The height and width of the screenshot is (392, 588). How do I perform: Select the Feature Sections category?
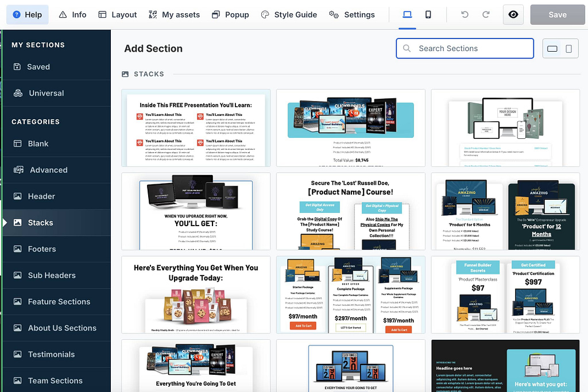(57, 302)
